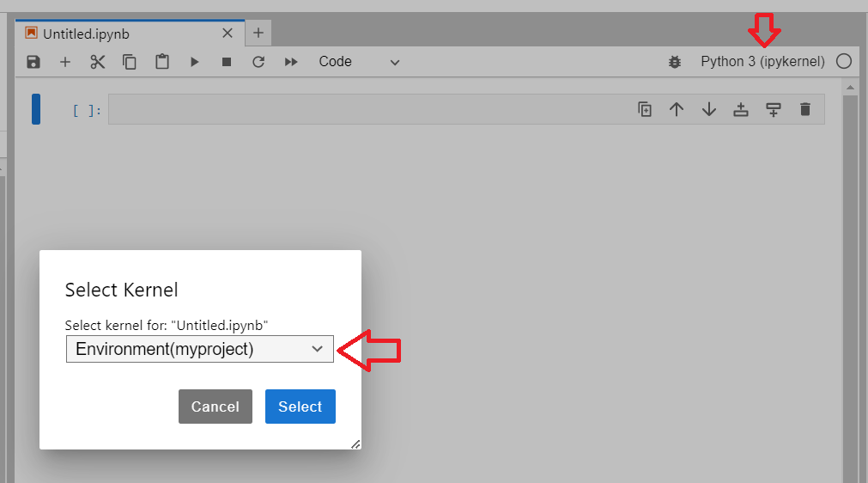Run the selected cell
Viewport: 868px width, 483px height.
(x=195, y=62)
